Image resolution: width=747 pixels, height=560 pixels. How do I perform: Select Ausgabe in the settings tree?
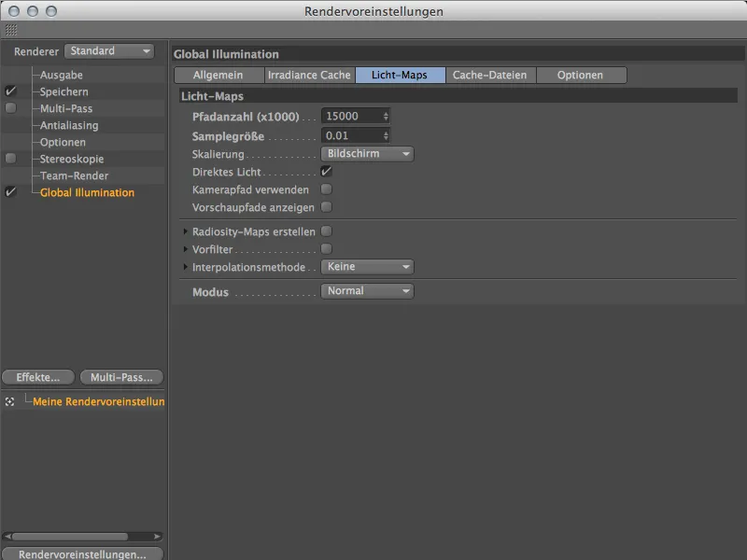click(61, 75)
